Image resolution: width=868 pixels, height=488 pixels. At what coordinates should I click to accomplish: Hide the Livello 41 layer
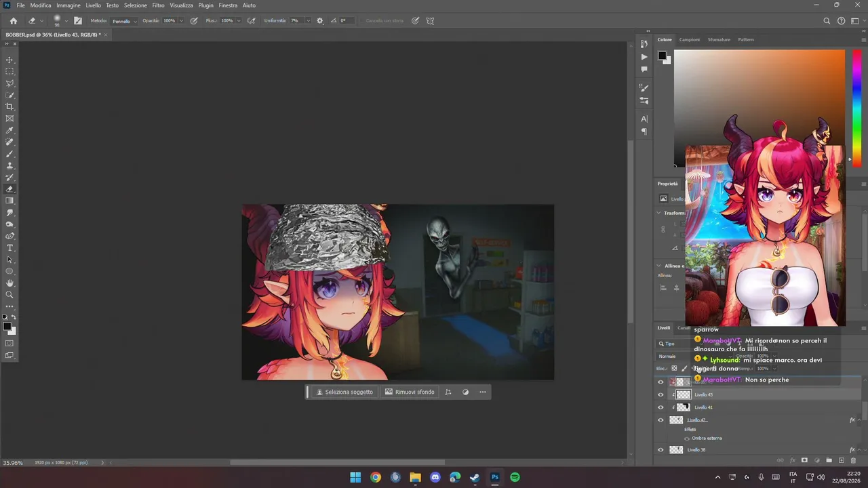tap(661, 407)
